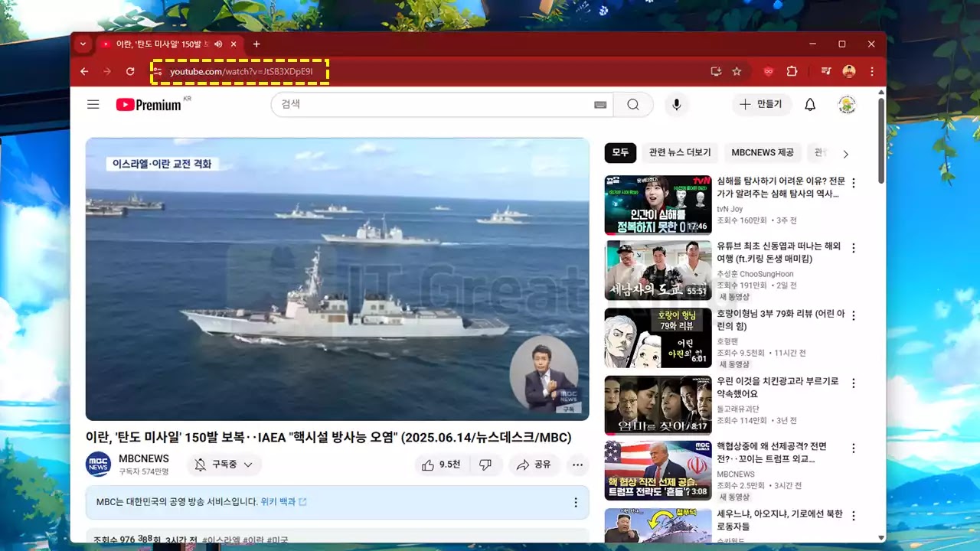
Task: Dislike the video
Action: pyautogui.click(x=485, y=465)
